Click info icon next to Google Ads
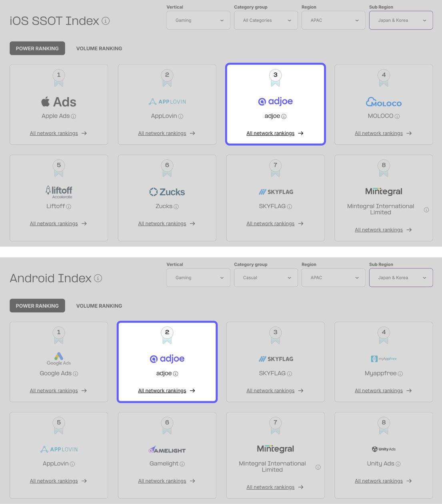 [x=76, y=374]
